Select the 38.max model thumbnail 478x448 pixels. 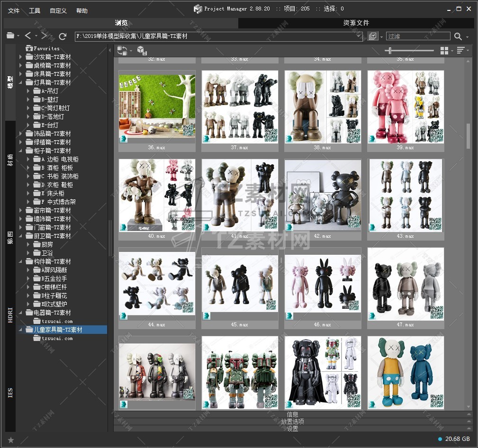coord(323,107)
